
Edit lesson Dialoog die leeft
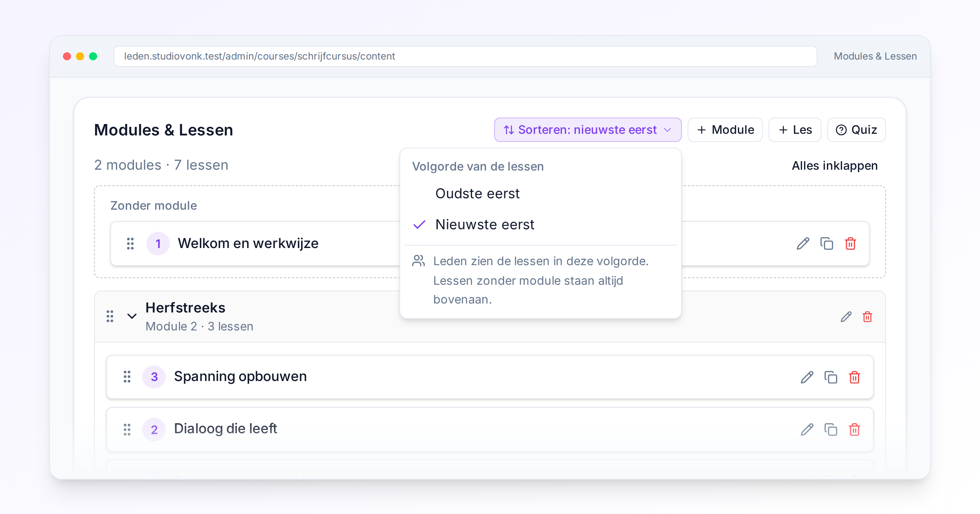coord(807,430)
